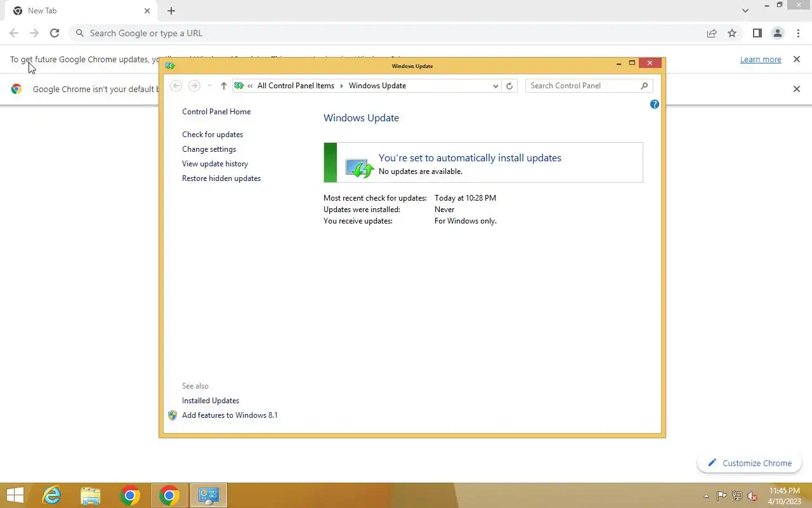Go forward in the Control Panel window
812x508 pixels.
(194, 86)
